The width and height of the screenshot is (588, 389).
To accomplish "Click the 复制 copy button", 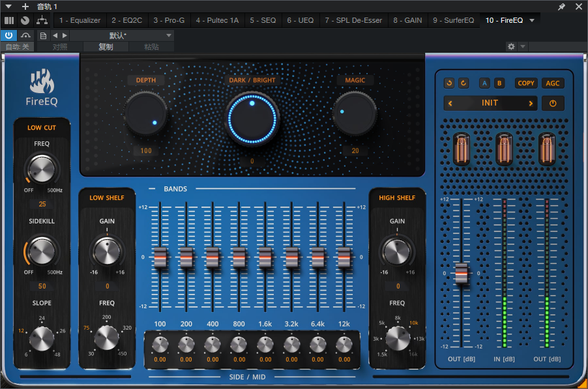I will [106, 47].
